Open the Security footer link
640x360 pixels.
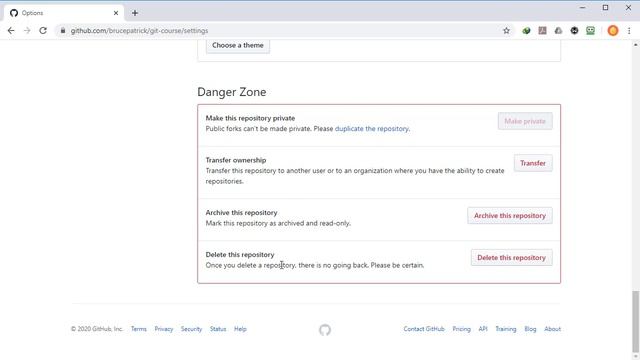(x=191, y=329)
